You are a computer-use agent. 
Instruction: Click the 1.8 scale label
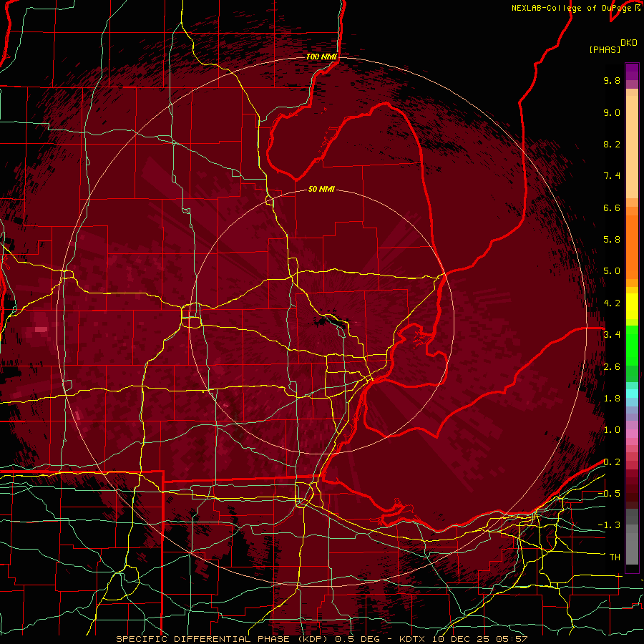pos(612,399)
